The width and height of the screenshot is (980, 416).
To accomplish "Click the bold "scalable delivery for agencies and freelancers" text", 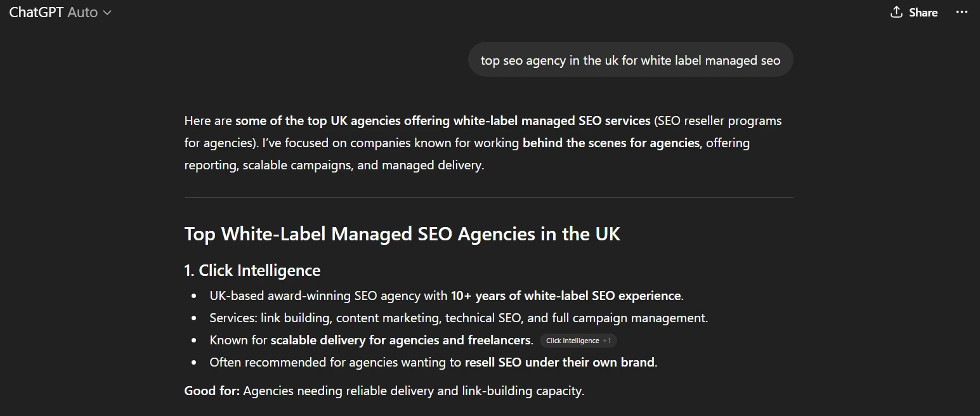I will pyautogui.click(x=401, y=340).
